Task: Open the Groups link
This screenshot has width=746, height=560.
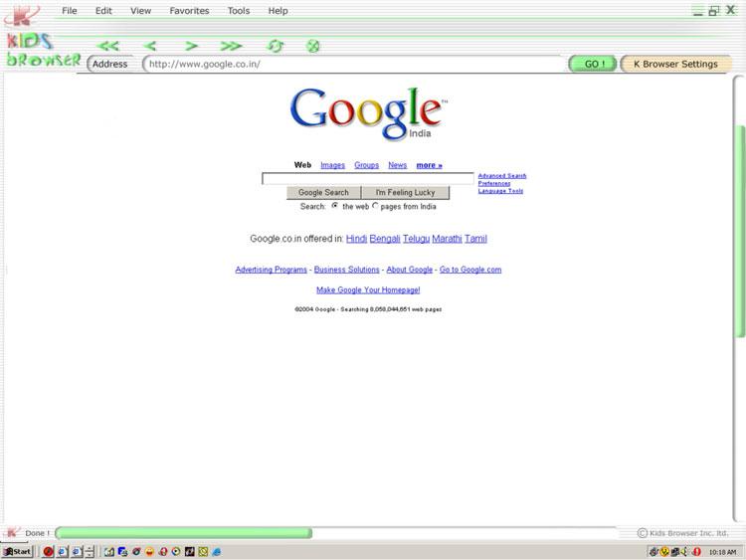Action: [366, 165]
